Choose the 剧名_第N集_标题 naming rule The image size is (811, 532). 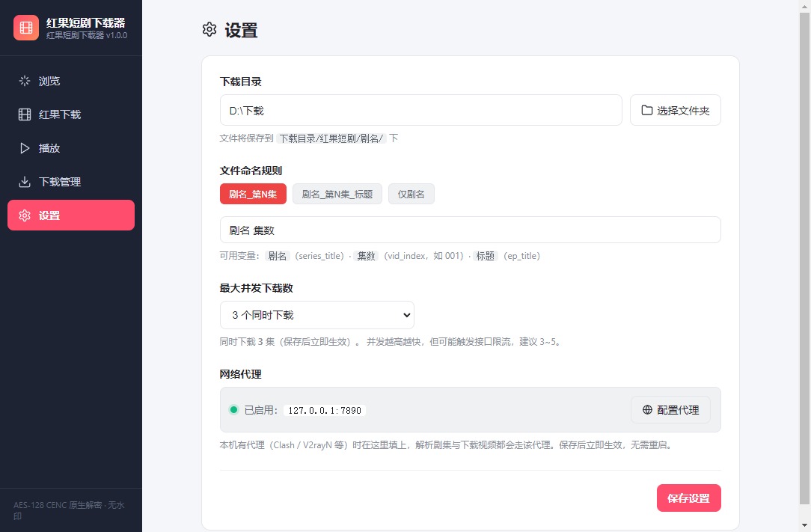click(x=337, y=194)
